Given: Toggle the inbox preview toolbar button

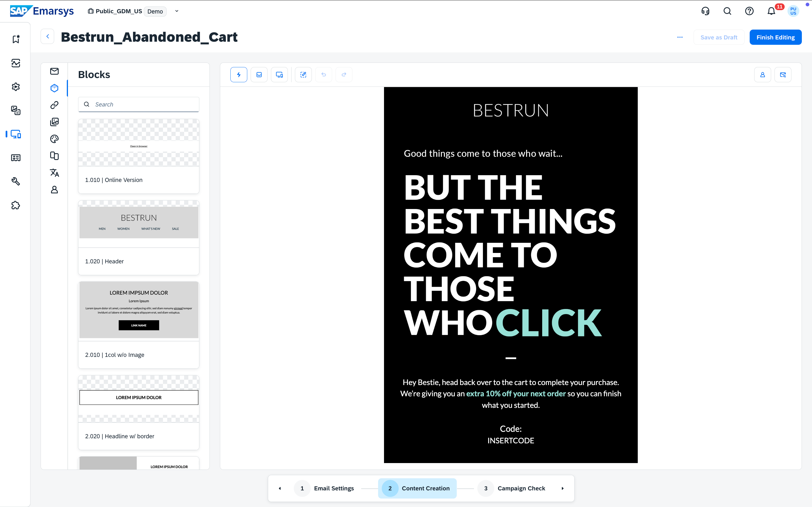Looking at the screenshot, I should point(259,74).
